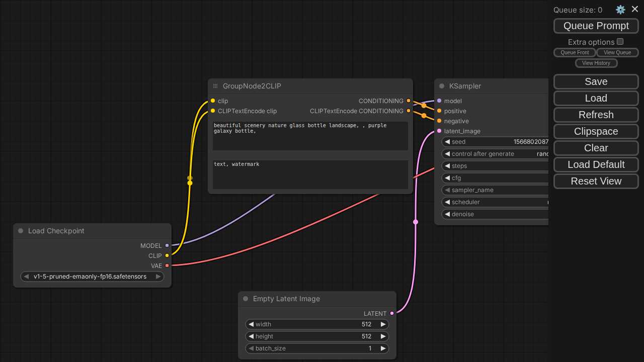The image size is (644, 362).
Task: Click the GroupNode2CLIP grid icon
Action: click(x=215, y=86)
